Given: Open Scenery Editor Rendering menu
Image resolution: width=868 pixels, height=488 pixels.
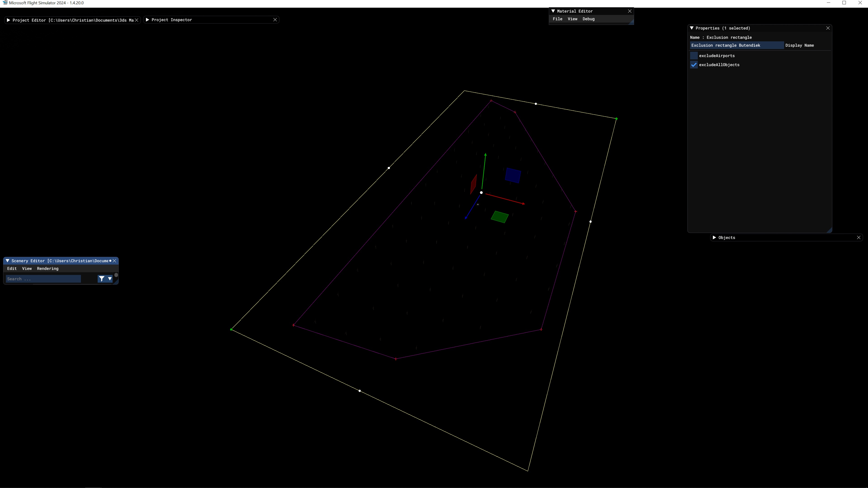Looking at the screenshot, I should click(x=47, y=269).
